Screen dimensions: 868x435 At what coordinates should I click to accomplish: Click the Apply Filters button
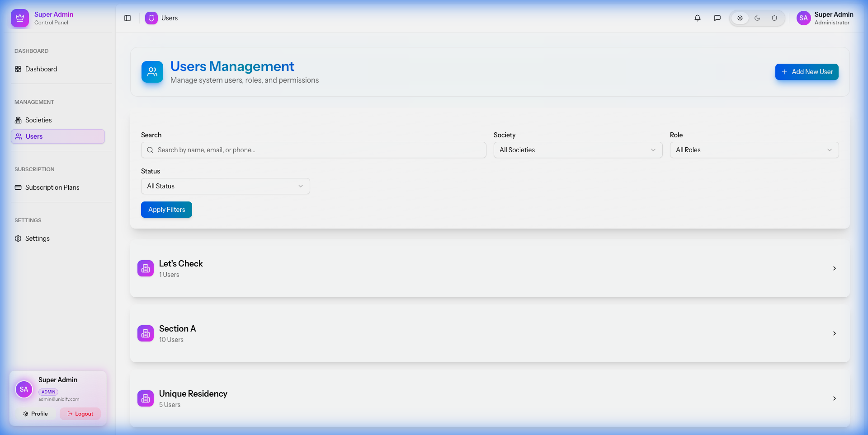(x=166, y=210)
